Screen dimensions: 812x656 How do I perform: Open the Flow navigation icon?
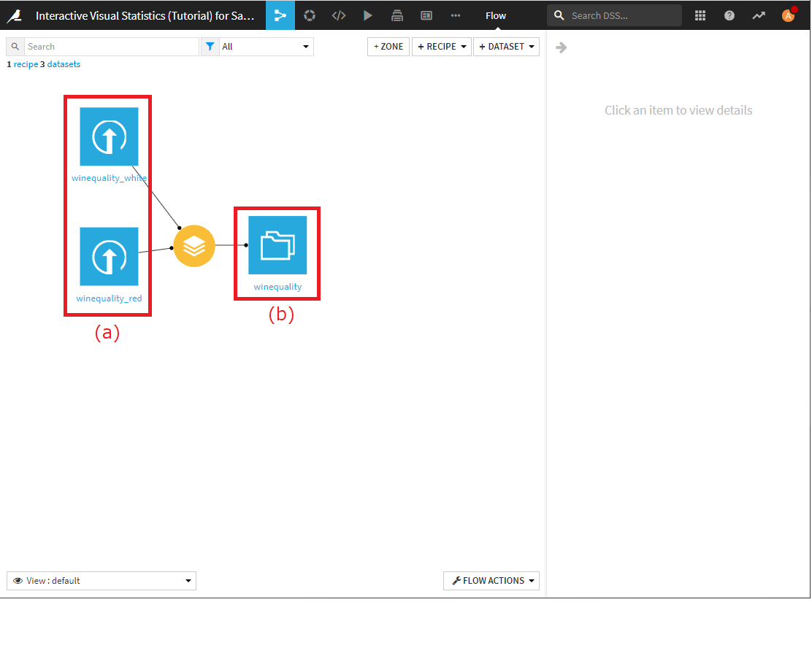(x=280, y=15)
